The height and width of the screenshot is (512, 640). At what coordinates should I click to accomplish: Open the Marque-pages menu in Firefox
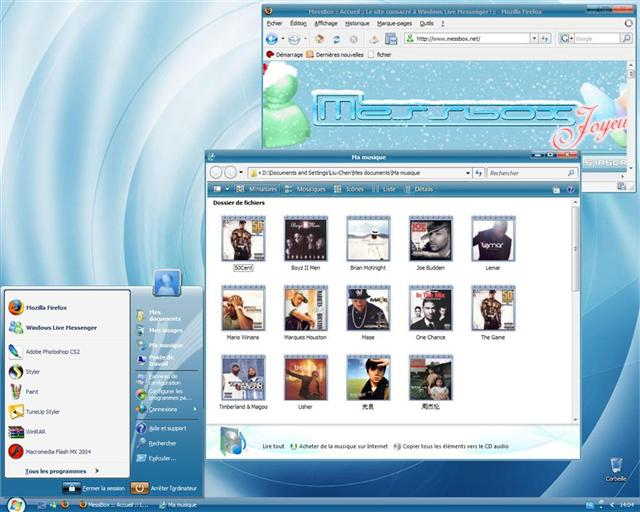coord(394,24)
